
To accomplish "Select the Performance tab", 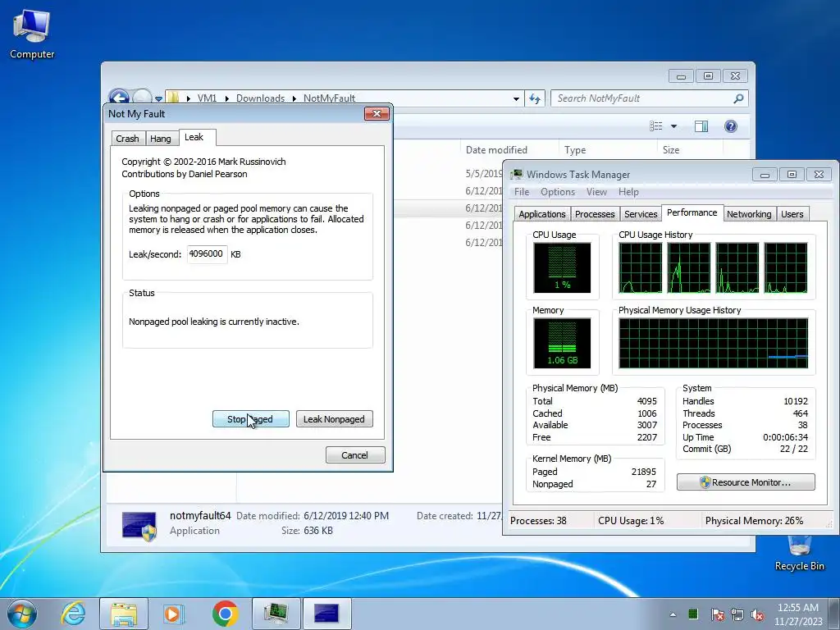I will (x=692, y=212).
